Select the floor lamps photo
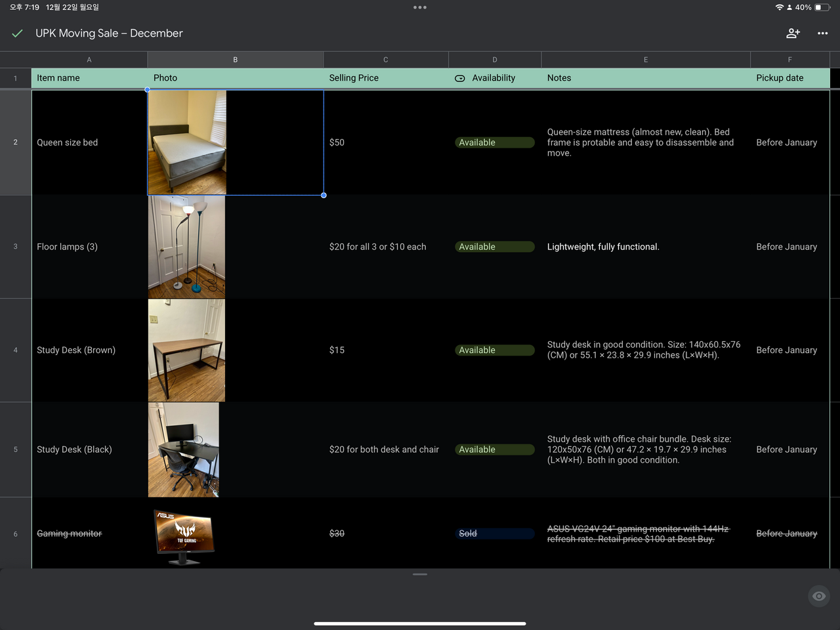The image size is (840, 630). [186, 247]
